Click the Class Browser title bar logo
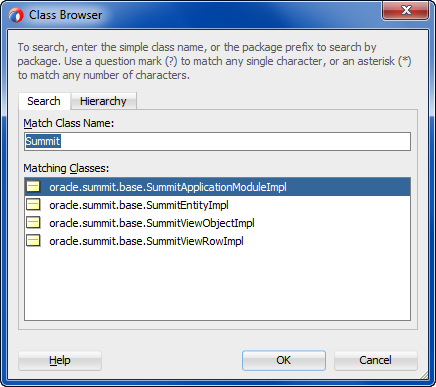 [x=16, y=15]
